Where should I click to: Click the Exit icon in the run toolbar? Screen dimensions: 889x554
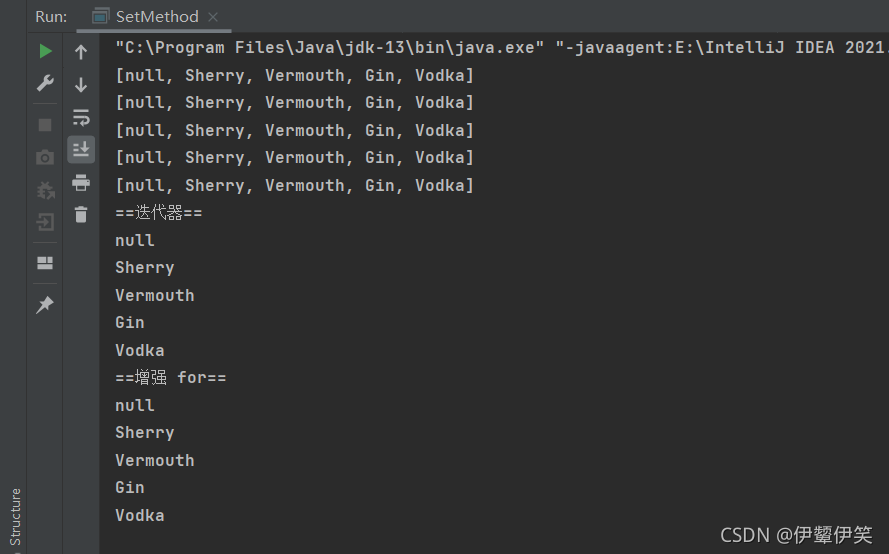coord(45,222)
